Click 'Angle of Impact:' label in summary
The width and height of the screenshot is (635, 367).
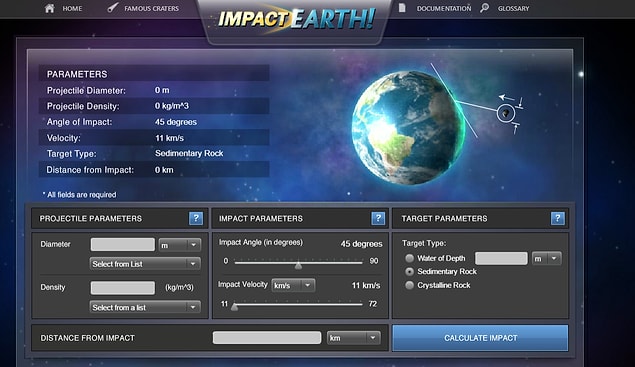(79, 122)
